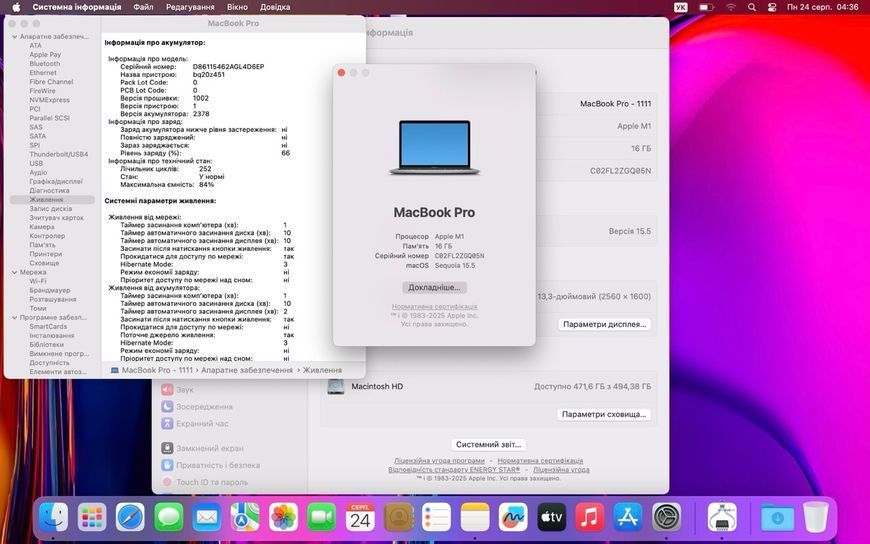The height and width of the screenshot is (544, 870).
Task: Launch Apple TV from the Dock
Action: click(552, 517)
